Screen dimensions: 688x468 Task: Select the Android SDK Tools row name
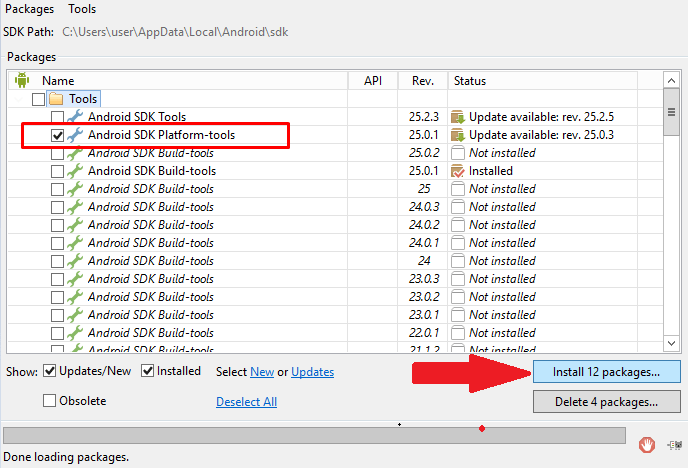(x=137, y=117)
